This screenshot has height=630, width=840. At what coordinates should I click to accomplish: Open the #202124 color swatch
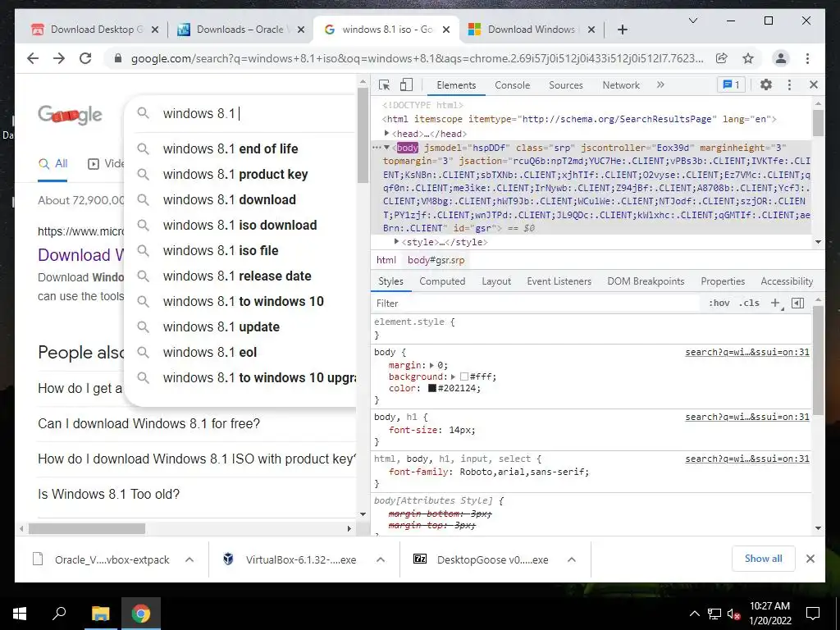tap(432, 388)
